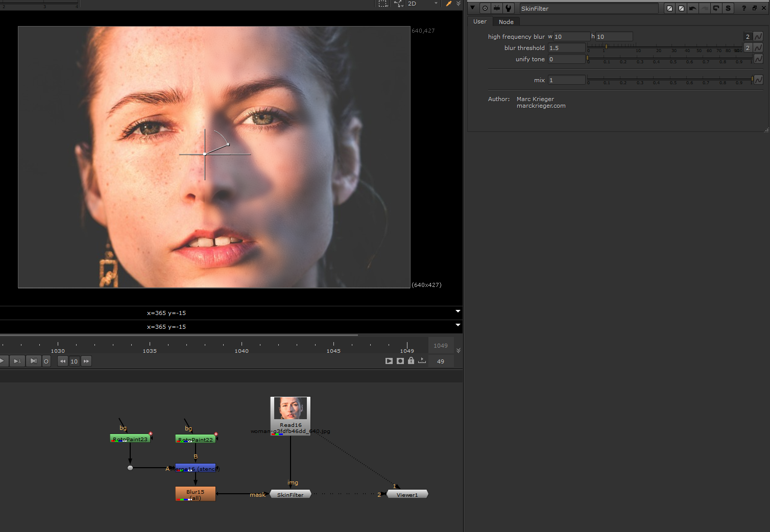This screenshot has width=770, height=532.
Task: Switch to the User tab
Action: coord(479,21)
